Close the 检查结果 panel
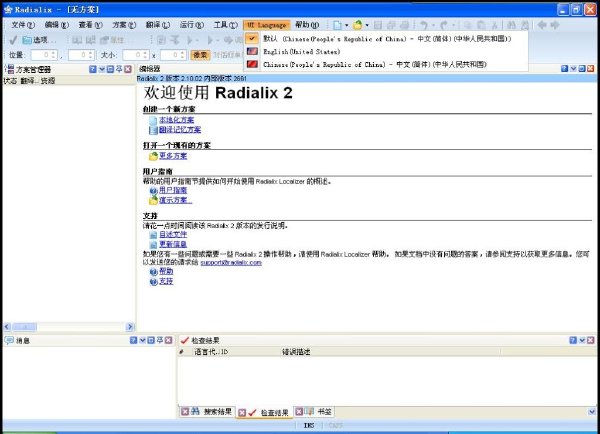 tap(590, 340)
